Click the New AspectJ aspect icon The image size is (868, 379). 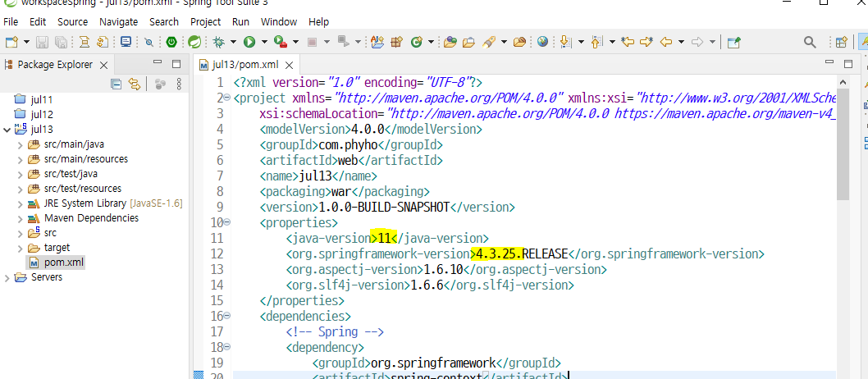(377, 42)
